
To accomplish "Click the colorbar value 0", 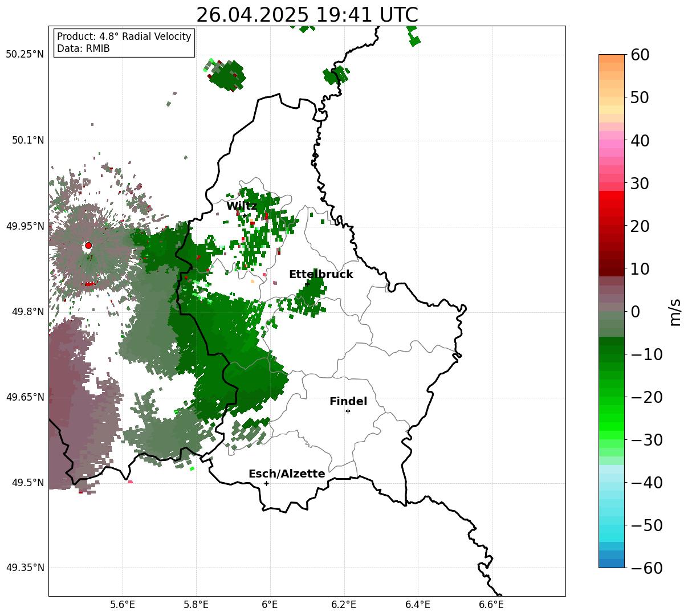I will click(x=634, y=312).
